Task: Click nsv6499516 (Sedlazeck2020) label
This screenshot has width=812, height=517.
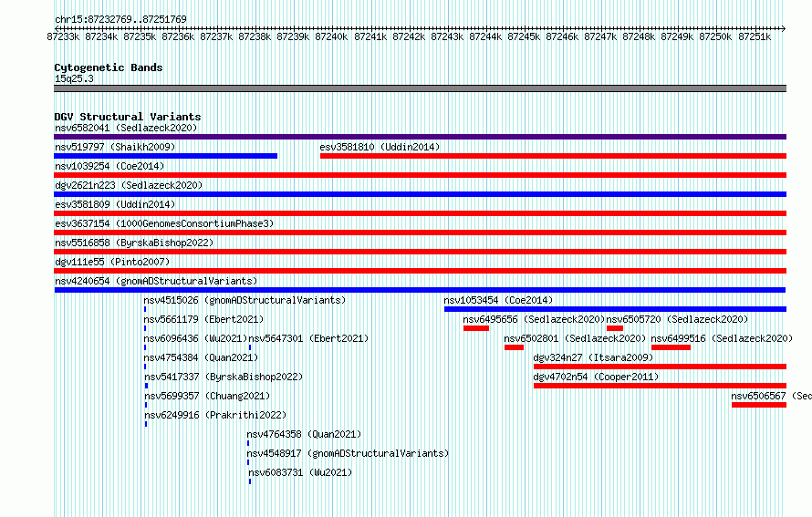Action: [x=722, y=338]
